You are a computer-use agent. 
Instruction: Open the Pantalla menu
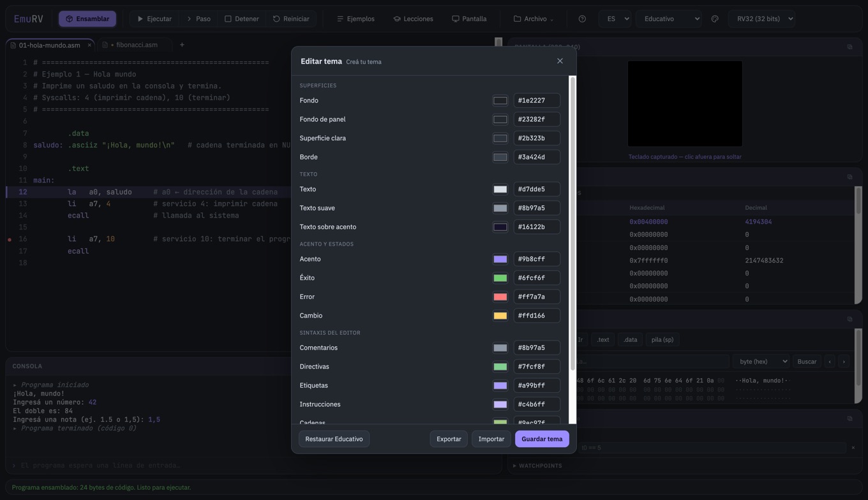click(x=469, y=19)
